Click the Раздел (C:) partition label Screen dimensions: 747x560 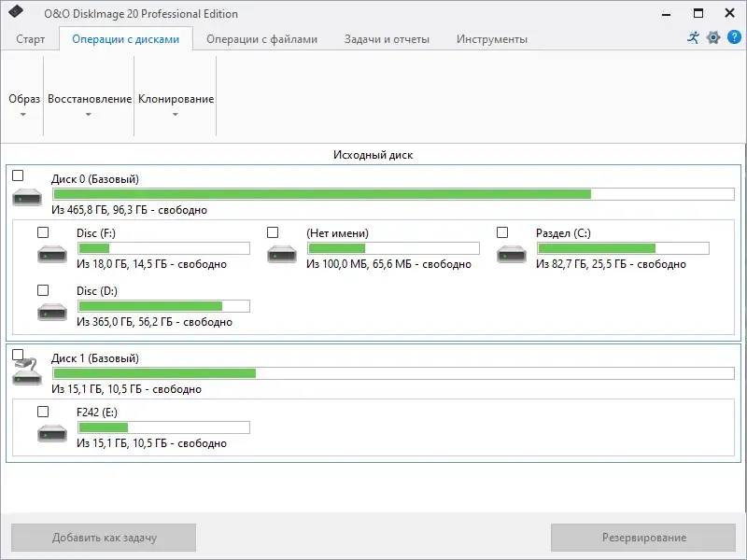click(x=563, y=233)
